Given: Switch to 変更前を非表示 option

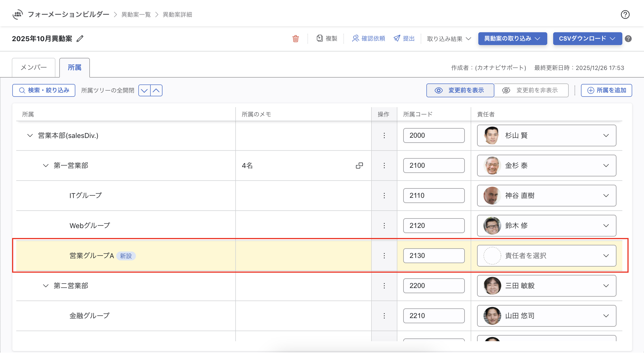Looking at the screenshot, I should [531, 90].
